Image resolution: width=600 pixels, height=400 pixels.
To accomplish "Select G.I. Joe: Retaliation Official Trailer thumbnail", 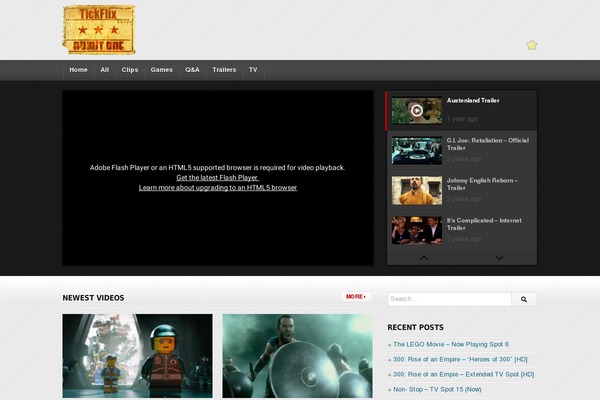I will (x=417, y=151).
